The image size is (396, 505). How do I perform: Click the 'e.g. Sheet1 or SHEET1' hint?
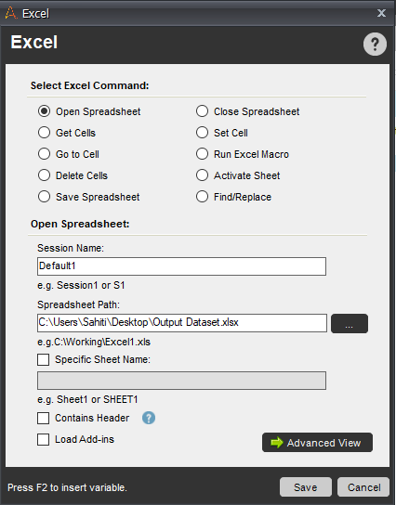tap(87, 399)
